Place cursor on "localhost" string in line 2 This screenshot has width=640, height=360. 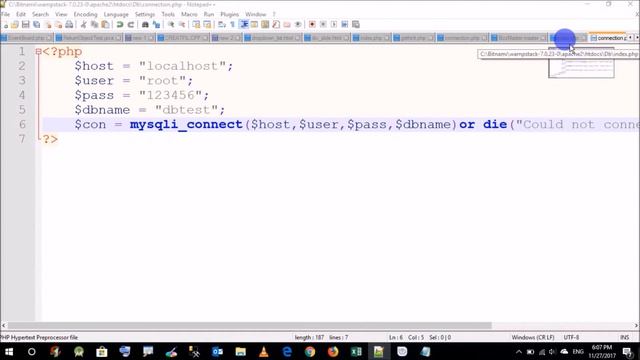click(x=182, y=66)
